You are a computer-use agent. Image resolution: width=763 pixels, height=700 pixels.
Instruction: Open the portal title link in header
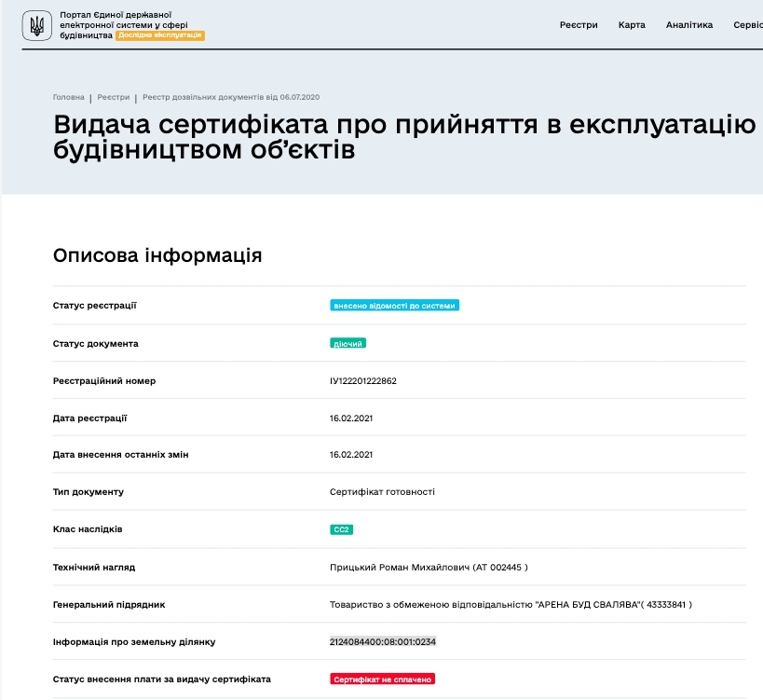coord(124,25)
